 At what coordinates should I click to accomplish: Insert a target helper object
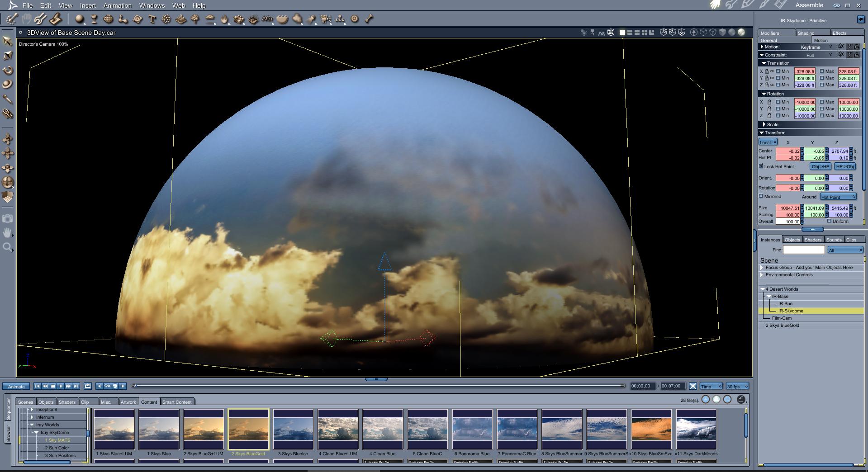355,19
